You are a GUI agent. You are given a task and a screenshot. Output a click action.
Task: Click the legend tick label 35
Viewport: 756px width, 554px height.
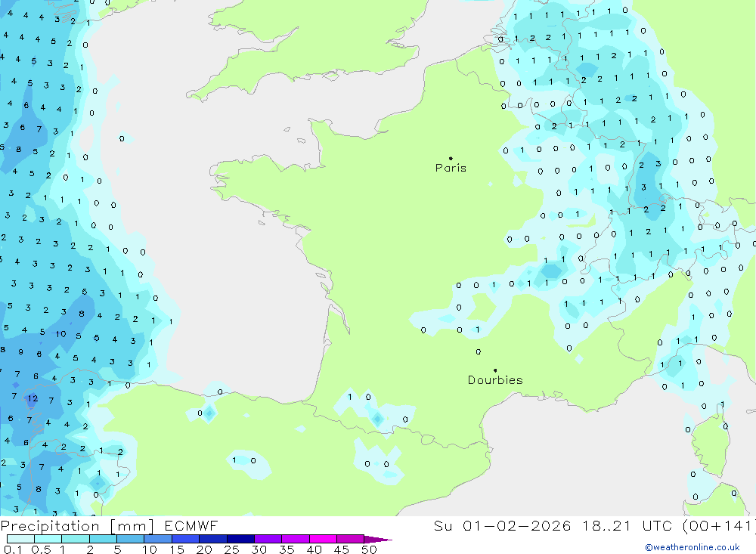287,549
